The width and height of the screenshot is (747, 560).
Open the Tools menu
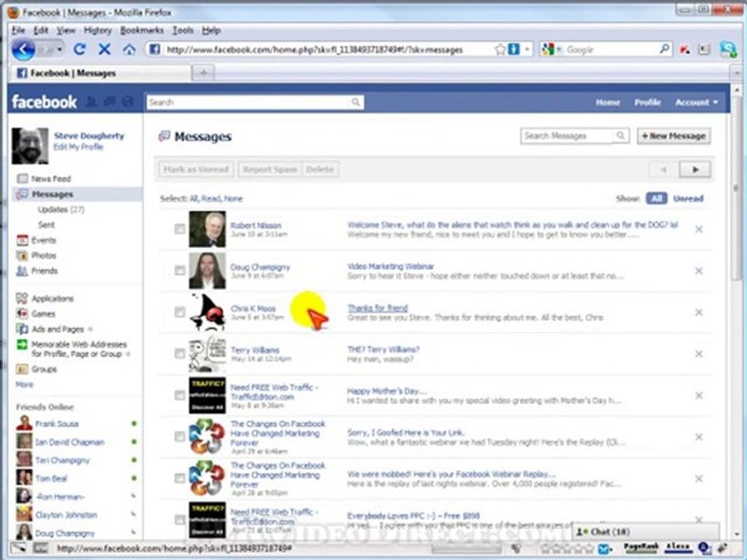point(182,30)
